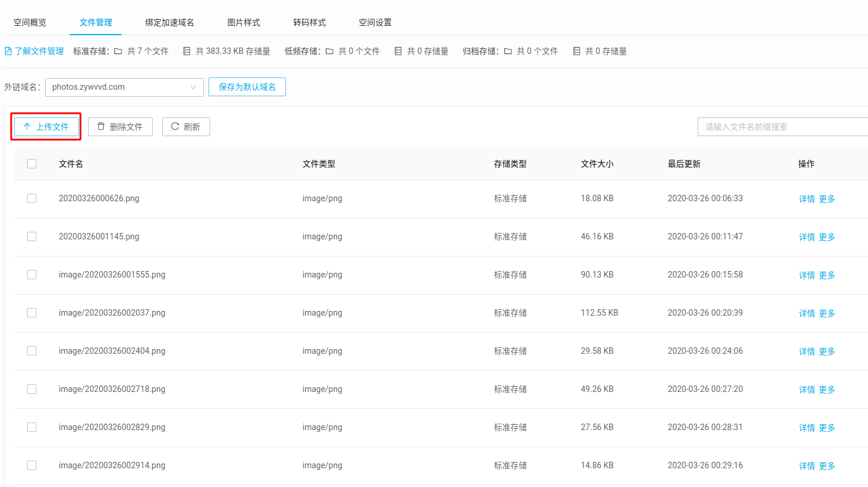Click the 14.86 KB size cell
Viewport: 868px width, 487px height.
pyautogui.click(x=597, y=465)
